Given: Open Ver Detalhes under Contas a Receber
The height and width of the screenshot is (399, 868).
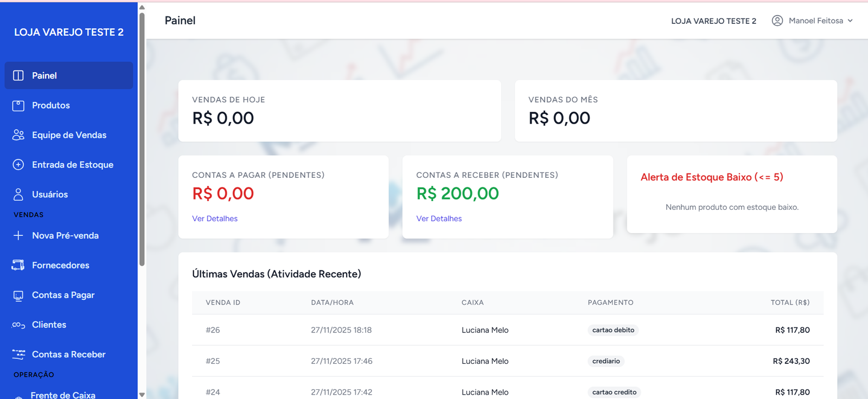Looking at the screenshot, I should pyautogui.click(x=439, y=218).
